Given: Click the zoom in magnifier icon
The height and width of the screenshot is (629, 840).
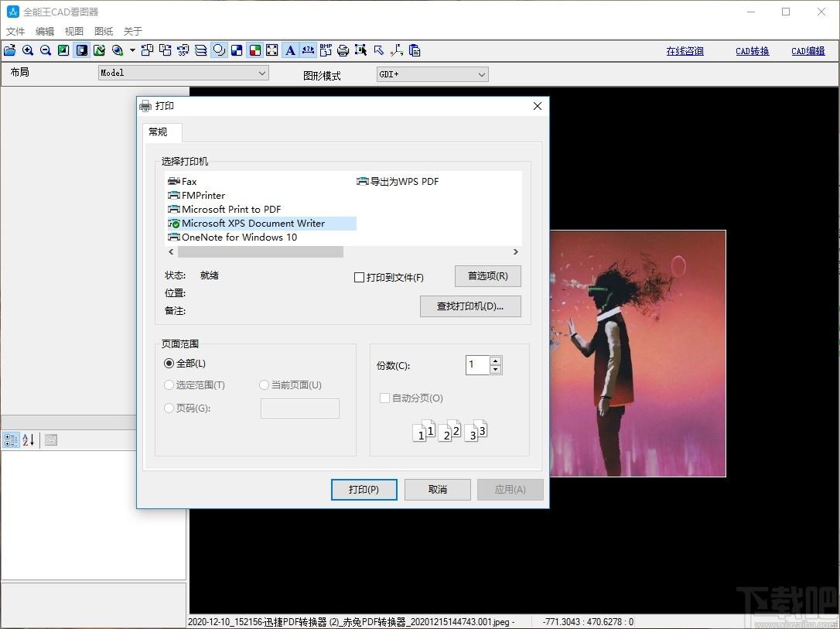Looking at the screenshot, I should click(28, 50).
